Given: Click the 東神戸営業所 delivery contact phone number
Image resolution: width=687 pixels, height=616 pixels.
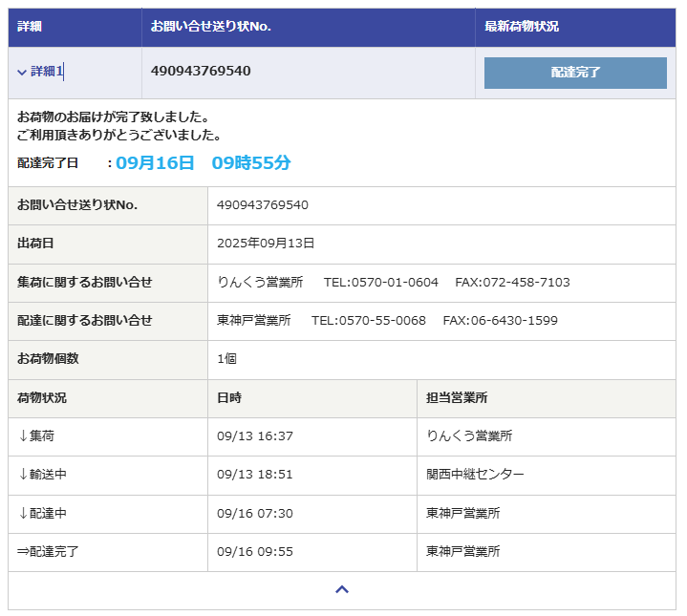Looking at the screenshot, I should point(369,321).
